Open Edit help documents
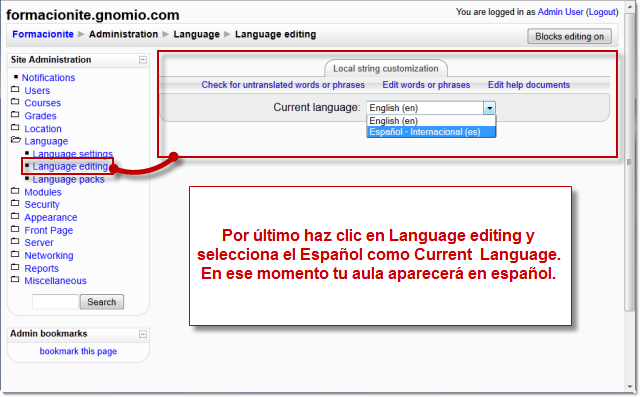Screen dimensions: 640x397 click(529, 85)
